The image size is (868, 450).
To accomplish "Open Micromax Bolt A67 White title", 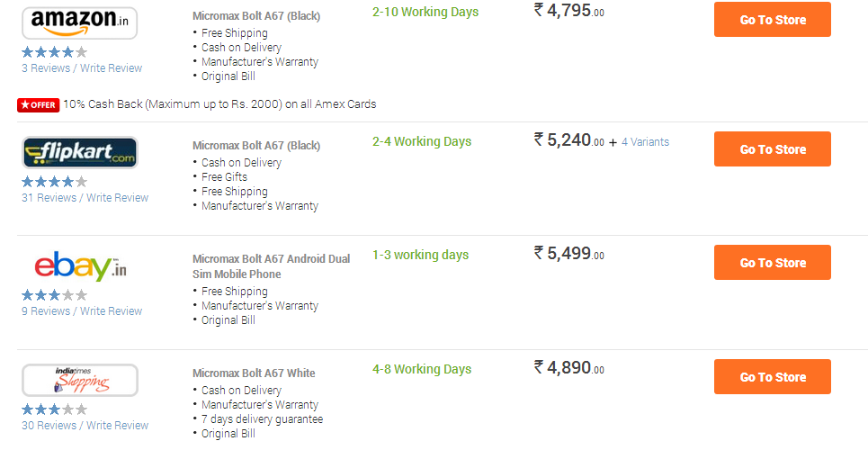I will click(254, 373).
